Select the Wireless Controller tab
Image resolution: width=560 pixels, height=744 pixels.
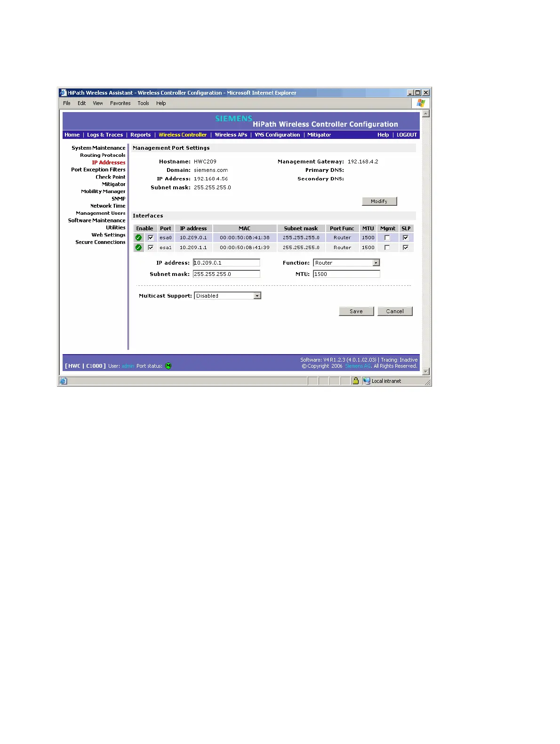[183, 135]
